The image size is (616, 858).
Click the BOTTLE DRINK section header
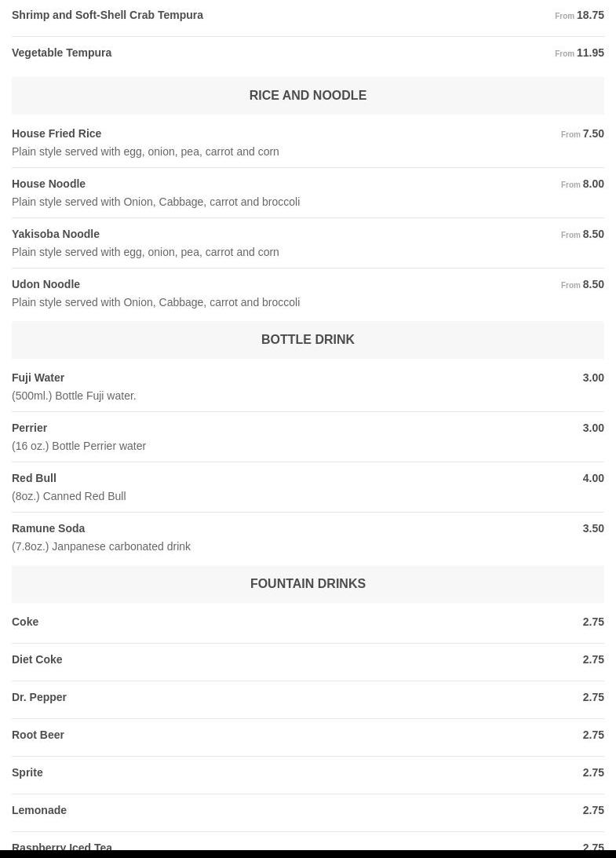point(308,339)
